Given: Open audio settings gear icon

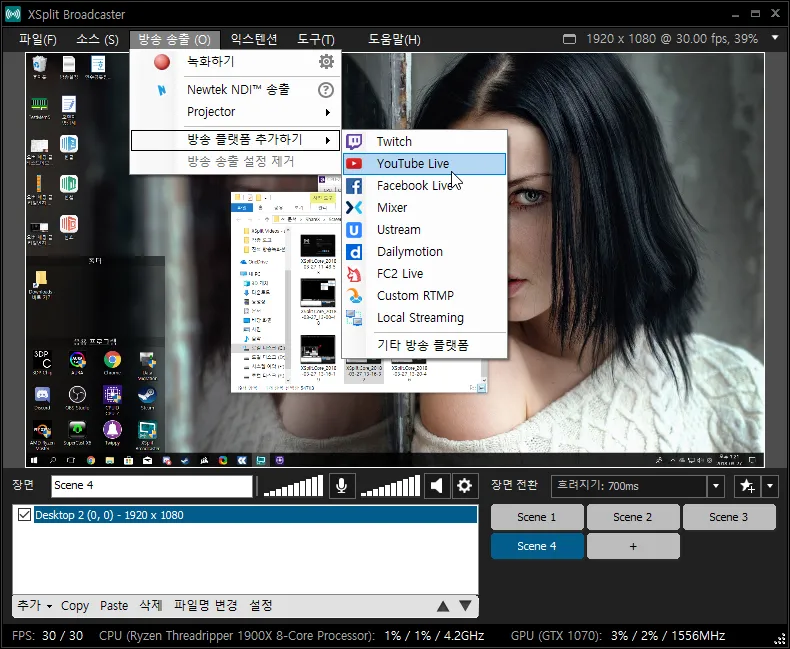Looking at the screenshot, I should 464,486.
